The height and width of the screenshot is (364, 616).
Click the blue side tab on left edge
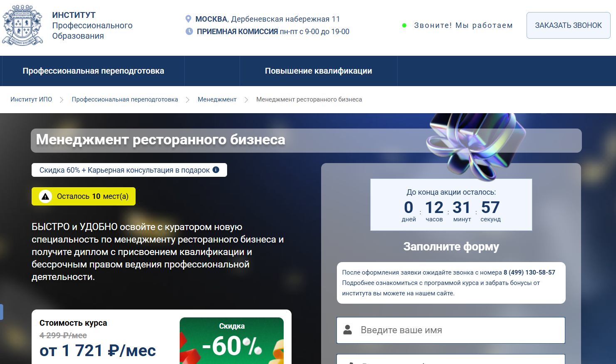coord(1,312)
